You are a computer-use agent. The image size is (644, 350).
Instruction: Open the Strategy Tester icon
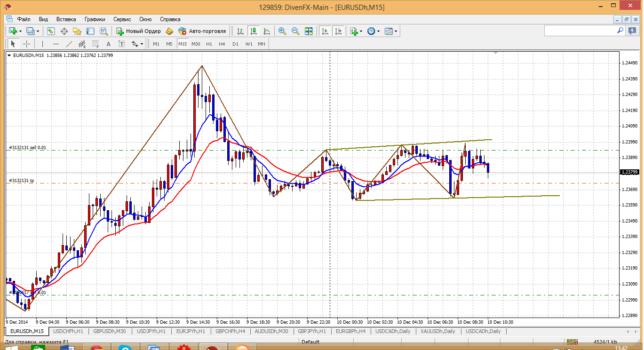point(103,31)
